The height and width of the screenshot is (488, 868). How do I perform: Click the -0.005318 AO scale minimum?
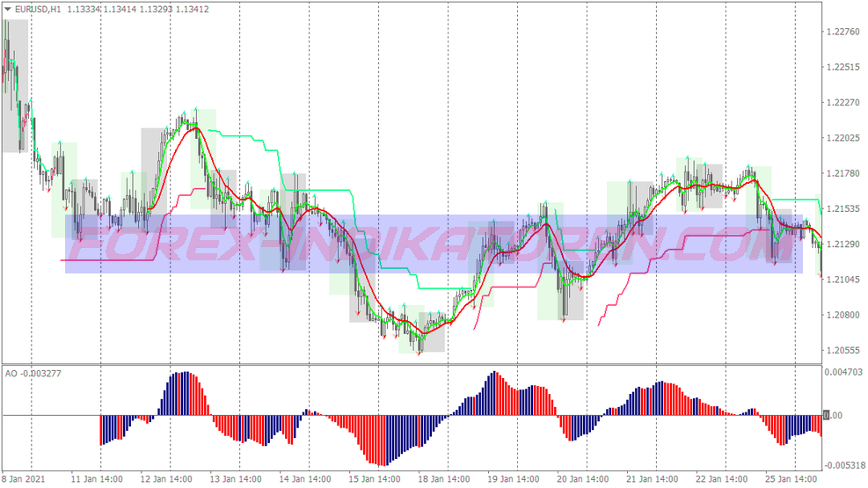[843, 465]
